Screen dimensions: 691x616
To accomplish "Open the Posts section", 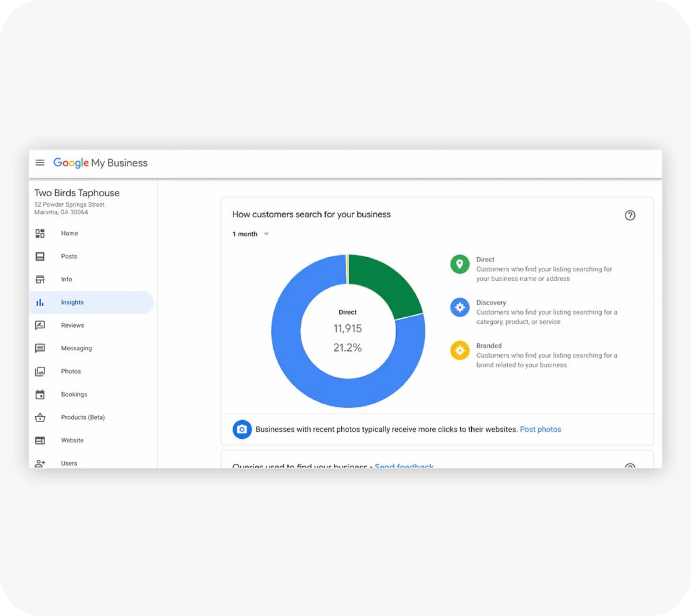I will point(69,256).
